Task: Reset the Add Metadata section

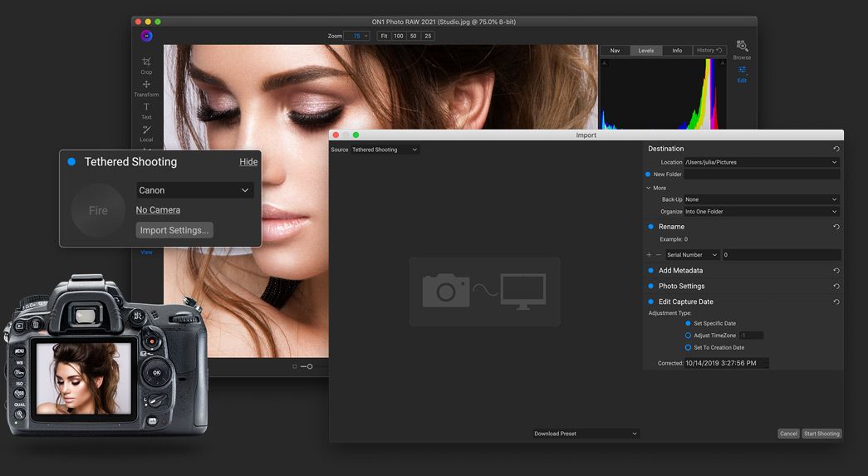Action: click(836, 271)
